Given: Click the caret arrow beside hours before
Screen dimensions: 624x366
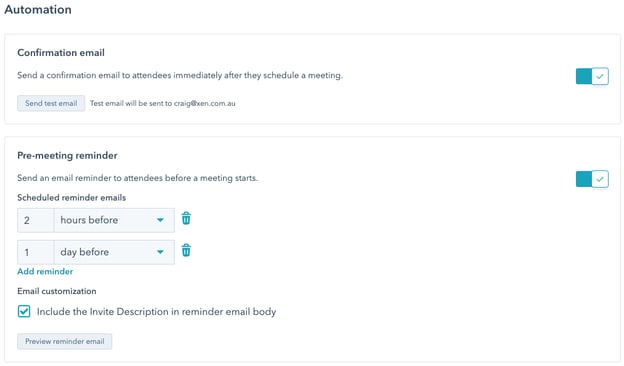Looking at the screenshot, I should [x=160, y=220].
